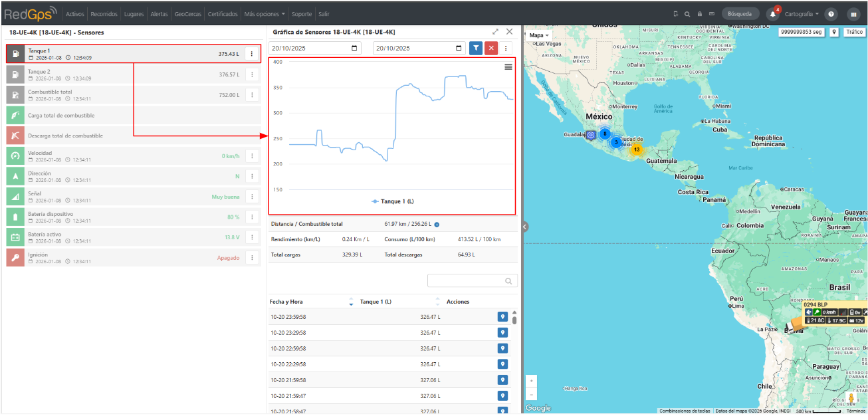Apply the blue date filter button
This screenshot has height=420, width=868.
click(x=476, y=48)
